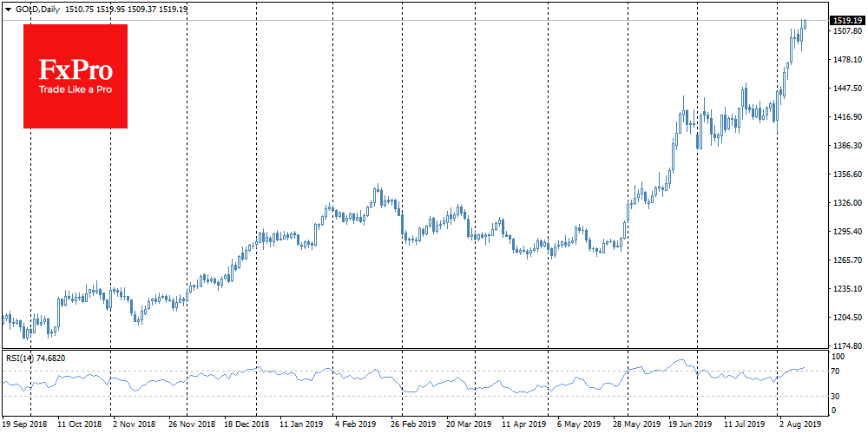
Task: Click the GOLD,Daily chart title text
Action: pyautogui.click(x=36, y=9)
